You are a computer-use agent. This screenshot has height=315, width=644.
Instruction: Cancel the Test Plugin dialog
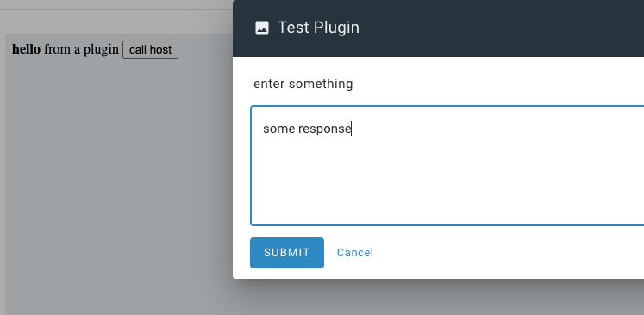tap(355, 253)
